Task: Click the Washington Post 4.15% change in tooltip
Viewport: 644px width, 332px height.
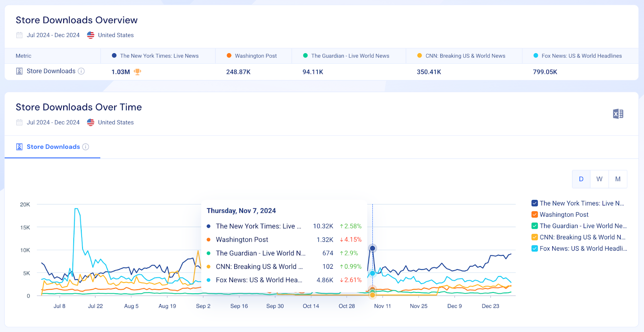Action: [x=351, y=240]
